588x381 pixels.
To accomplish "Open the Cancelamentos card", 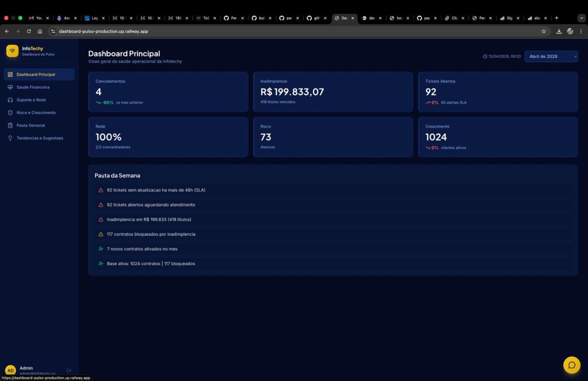I will [168, 92].
